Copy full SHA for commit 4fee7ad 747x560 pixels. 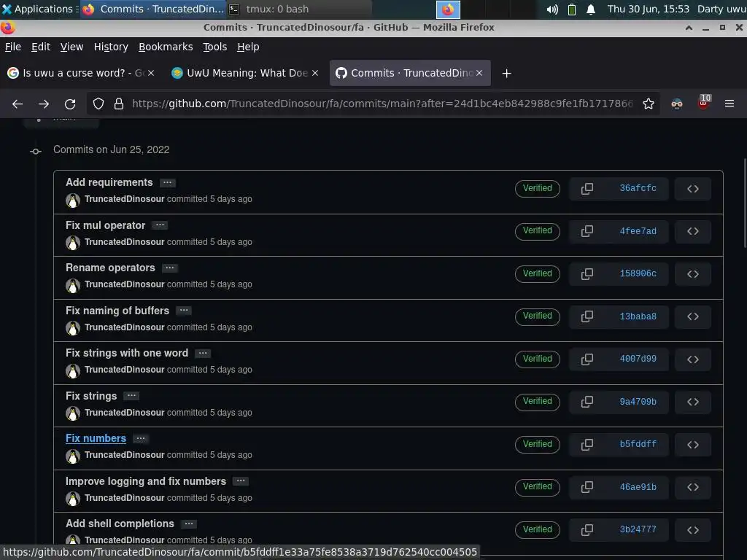tap(587, 231)
